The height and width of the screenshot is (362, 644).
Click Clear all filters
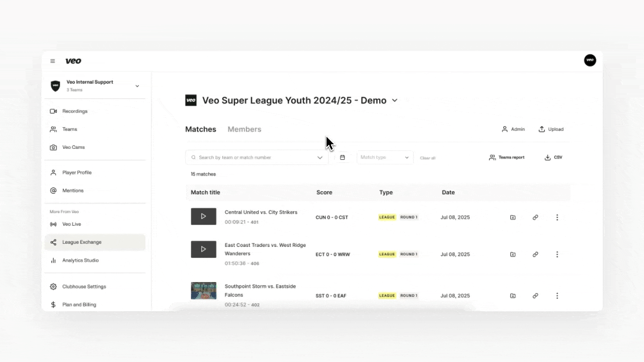(x=428, y=158)
